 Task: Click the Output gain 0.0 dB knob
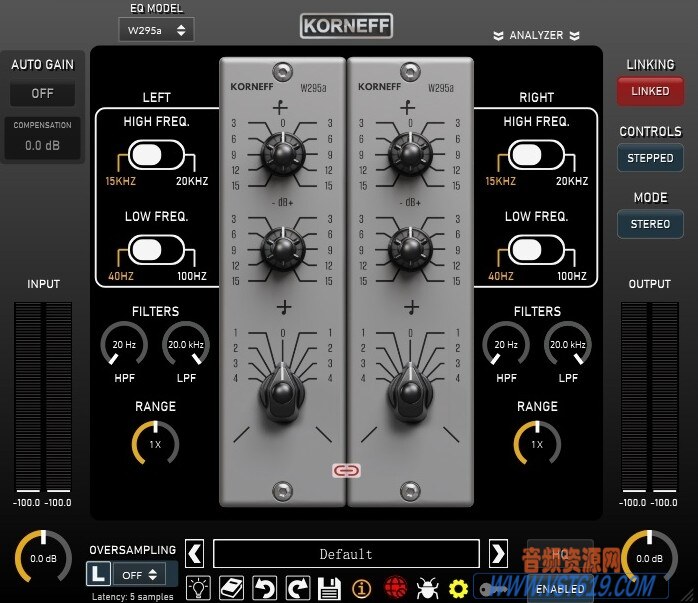coord(649,558)
